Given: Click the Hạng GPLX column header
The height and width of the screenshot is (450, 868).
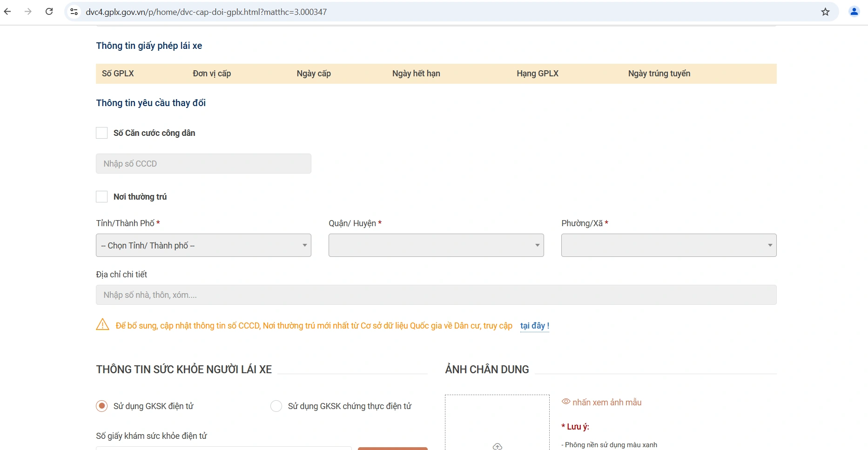Looking at the screenshot, I should (538, 74).
